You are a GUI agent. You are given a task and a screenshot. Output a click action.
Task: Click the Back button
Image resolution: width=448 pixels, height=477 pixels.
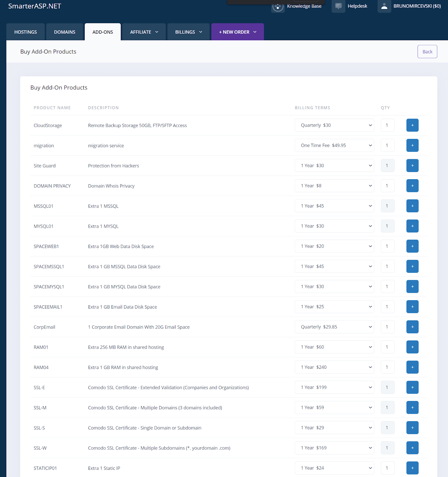(427, 52)
